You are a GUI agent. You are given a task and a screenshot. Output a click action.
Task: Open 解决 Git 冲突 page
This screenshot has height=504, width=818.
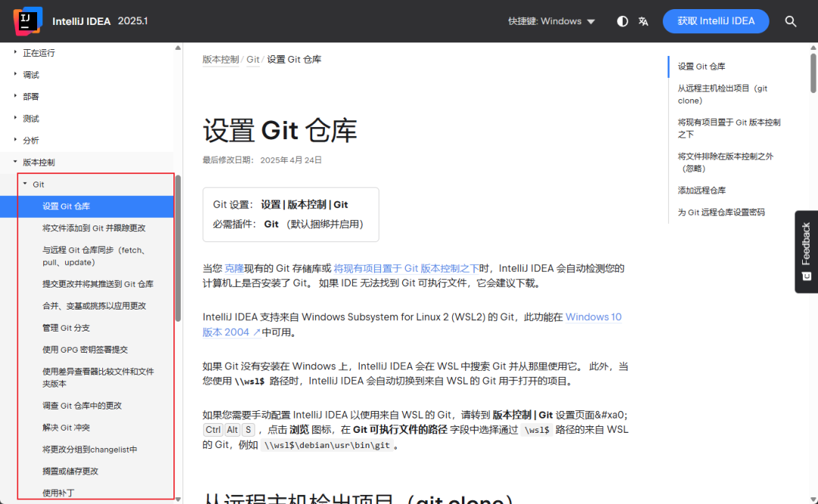coord(66,428)
